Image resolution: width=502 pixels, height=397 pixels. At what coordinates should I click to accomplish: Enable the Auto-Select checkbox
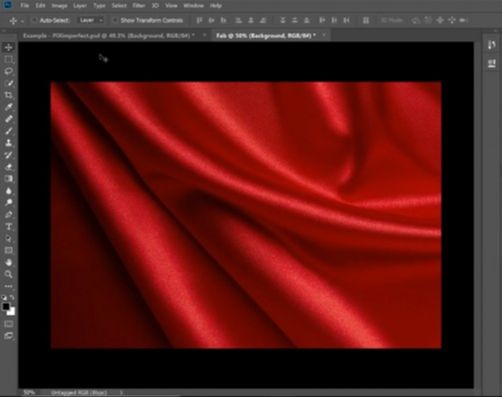tap(34, 20)
